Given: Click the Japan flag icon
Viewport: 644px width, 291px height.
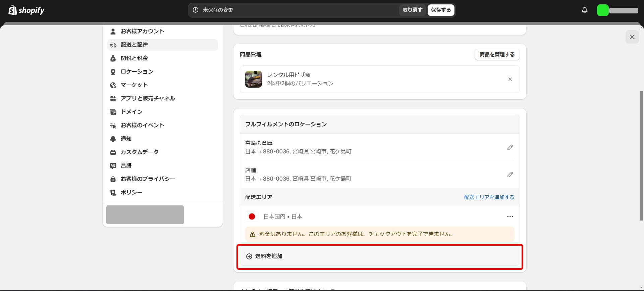Looking at the screenshot, I should click(x=252, y=216).
